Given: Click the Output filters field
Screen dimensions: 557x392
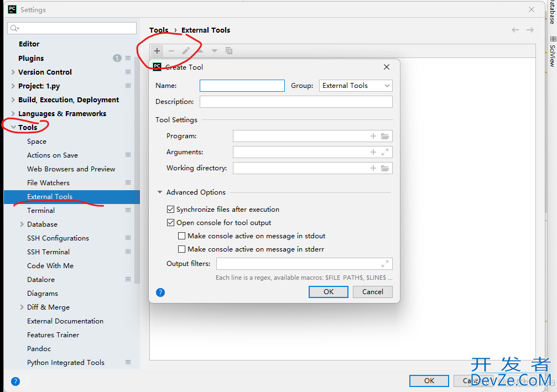Looking at the screenshot, I should [x=304, y=264].
